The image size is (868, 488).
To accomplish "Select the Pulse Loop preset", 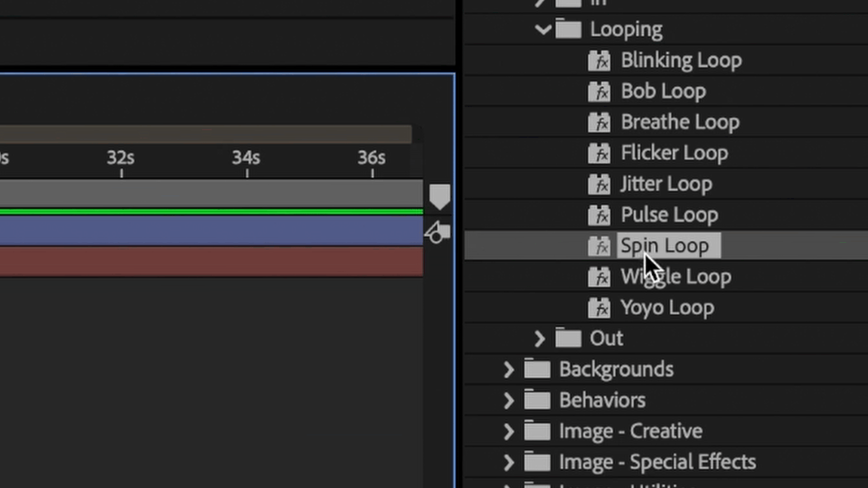I will [669, 215].
